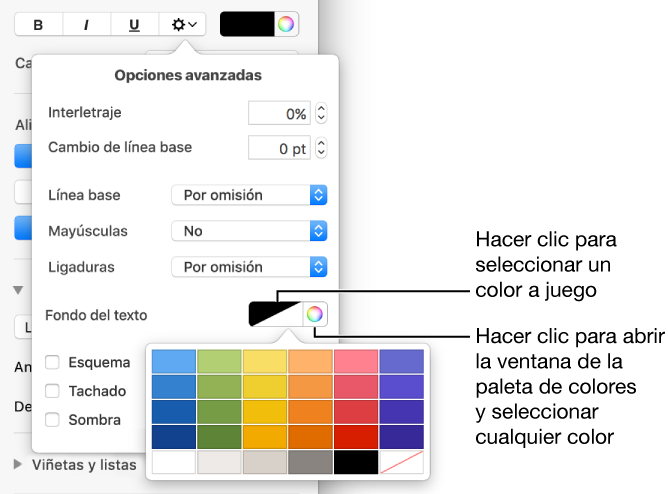Screen dimensions: 668x494
Task: Select the dark gray swatch in bottom row
Action: coord(311,462)
